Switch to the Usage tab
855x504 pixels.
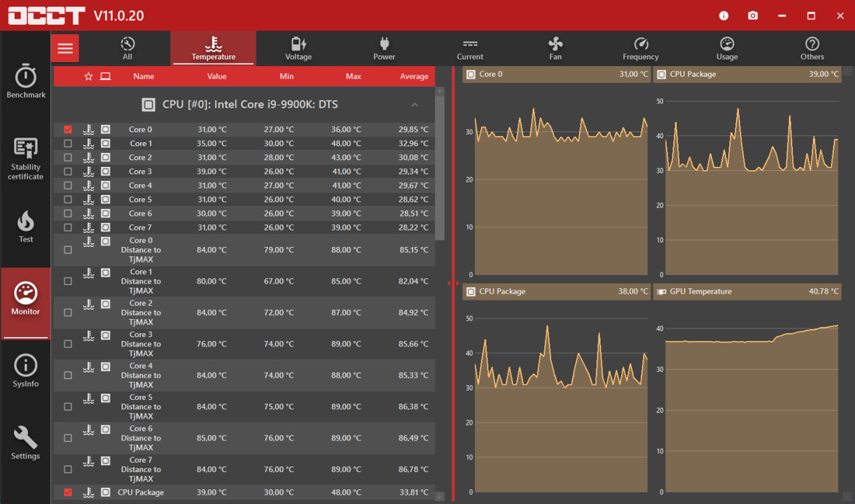tap(727, 48)
